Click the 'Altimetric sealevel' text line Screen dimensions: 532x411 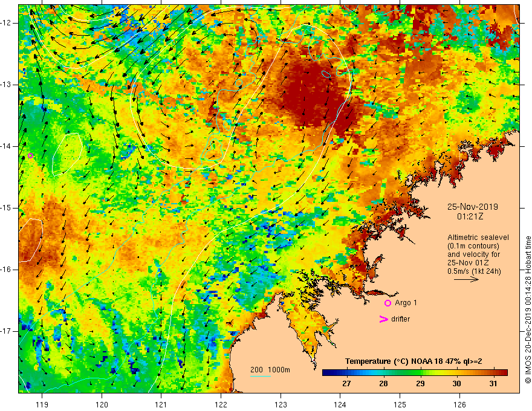478,238
